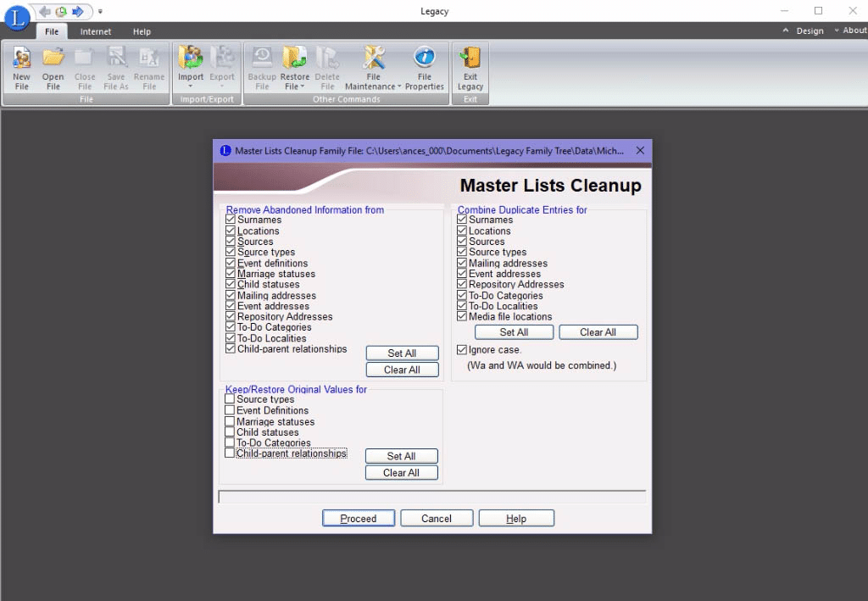Image resolution: width=868 pixels, height=601 pixels.
Task: Uncheck Media file locations checkbox
Action: [462, 316]
